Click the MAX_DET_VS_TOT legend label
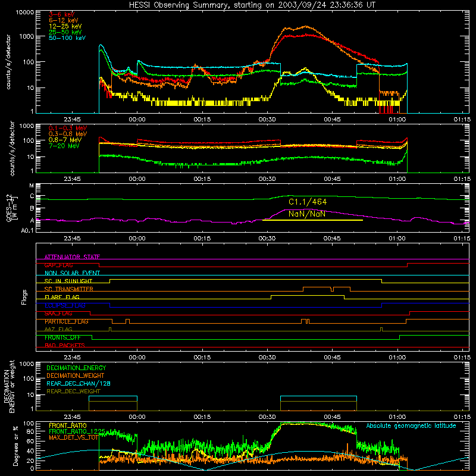The image size is (476, 476). click(73, 437)
